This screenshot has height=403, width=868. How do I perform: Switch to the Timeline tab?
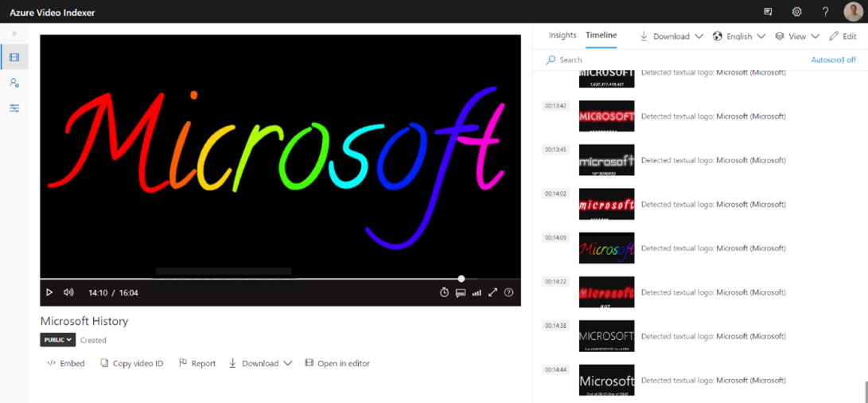click(x=601, y=35)
